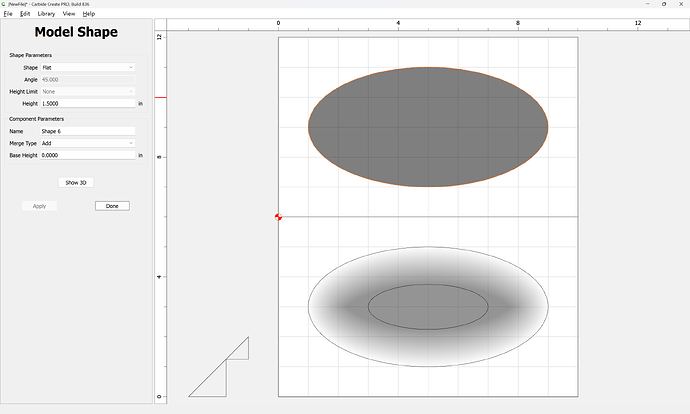Click the red origin marker on canvas

tap(278, 216)
